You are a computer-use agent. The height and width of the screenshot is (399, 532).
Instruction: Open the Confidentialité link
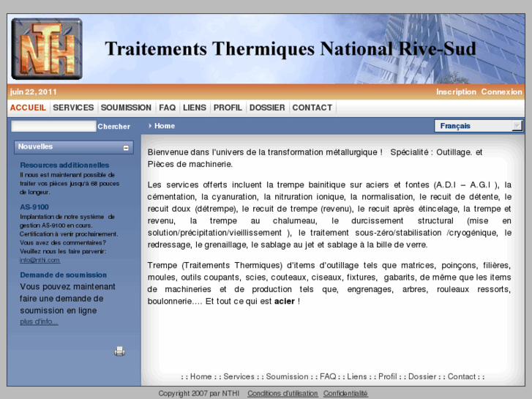pyautogui.click(x=345, y=393)
